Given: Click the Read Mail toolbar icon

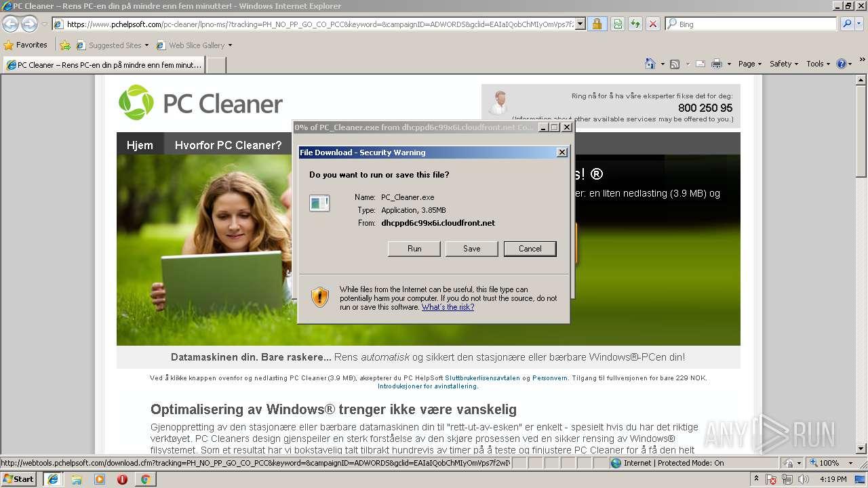Looking at the screenshot, I should (x=701, y=64).
